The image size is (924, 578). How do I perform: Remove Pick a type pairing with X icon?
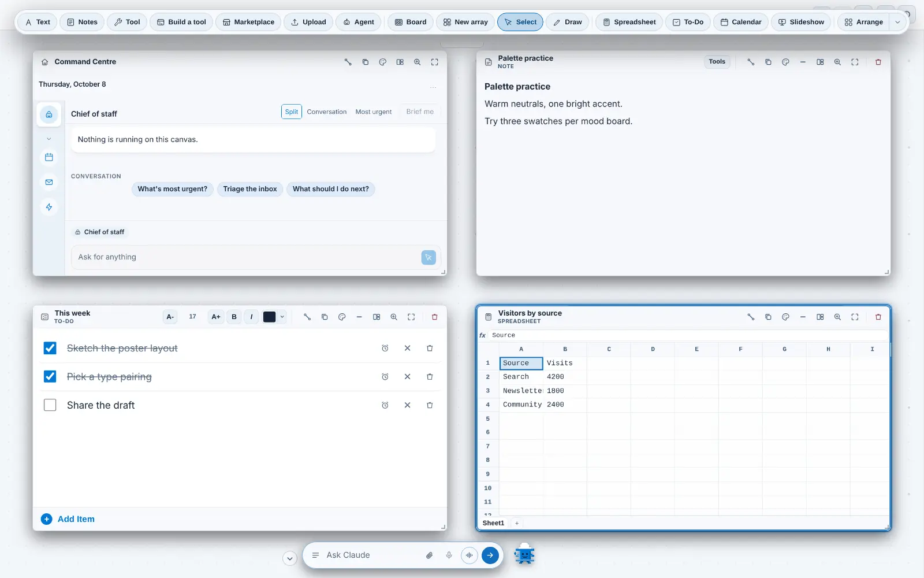point(407,377)
